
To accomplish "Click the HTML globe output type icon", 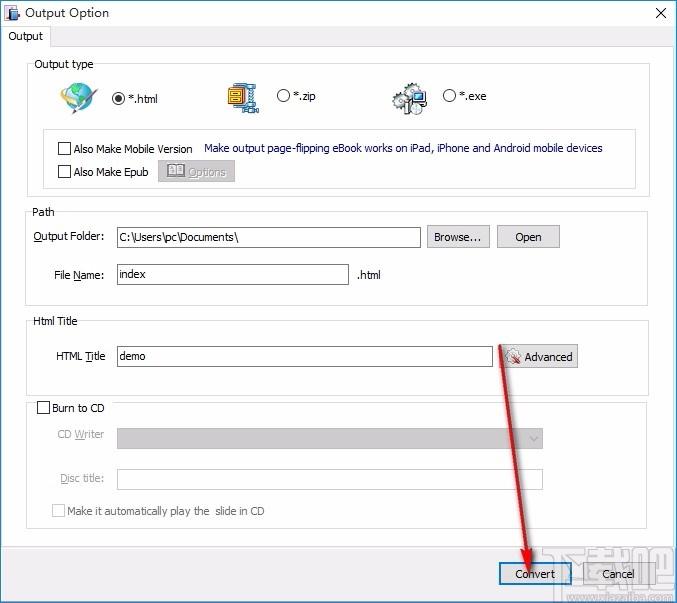I will point(79,98).
